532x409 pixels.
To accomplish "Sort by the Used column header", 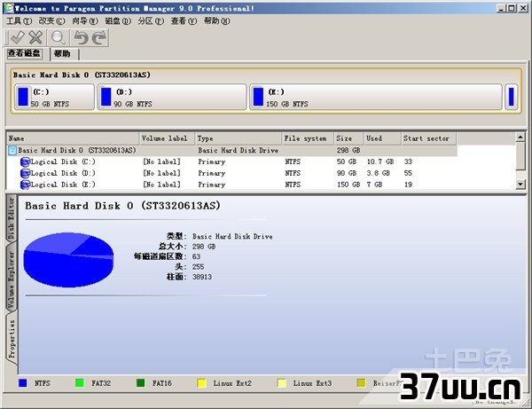I will point(382,138).
